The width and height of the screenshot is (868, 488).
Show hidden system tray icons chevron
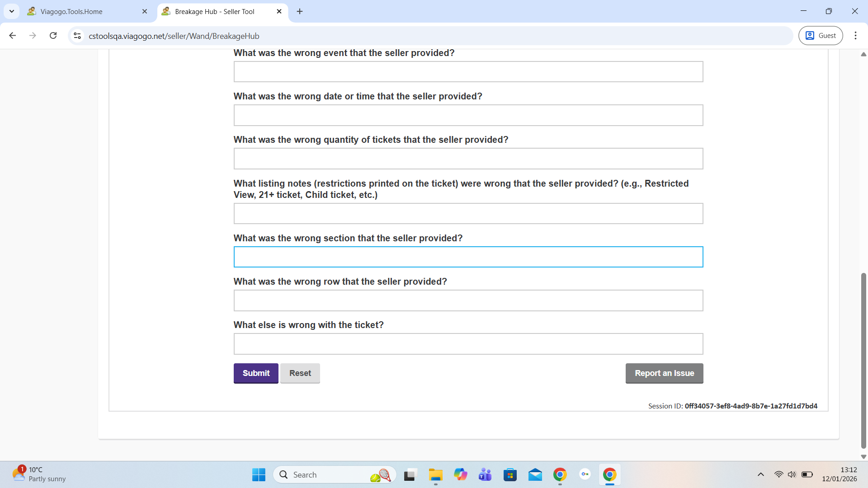click(760, 474)
